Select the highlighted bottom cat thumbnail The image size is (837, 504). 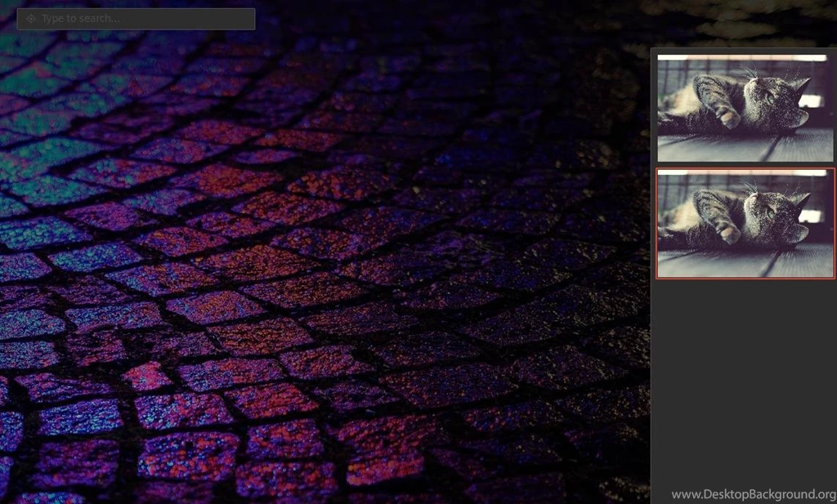tap(745, 223)
